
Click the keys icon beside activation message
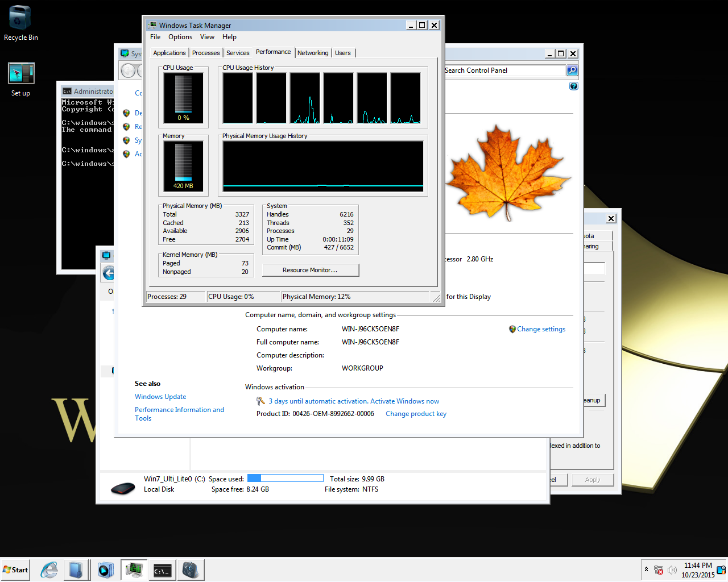[260, 401]
